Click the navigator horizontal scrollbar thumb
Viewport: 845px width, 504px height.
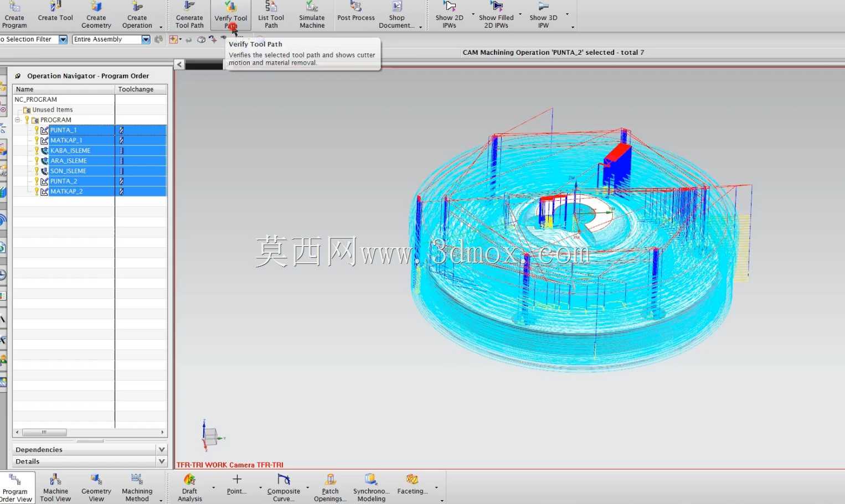[44, 432]
